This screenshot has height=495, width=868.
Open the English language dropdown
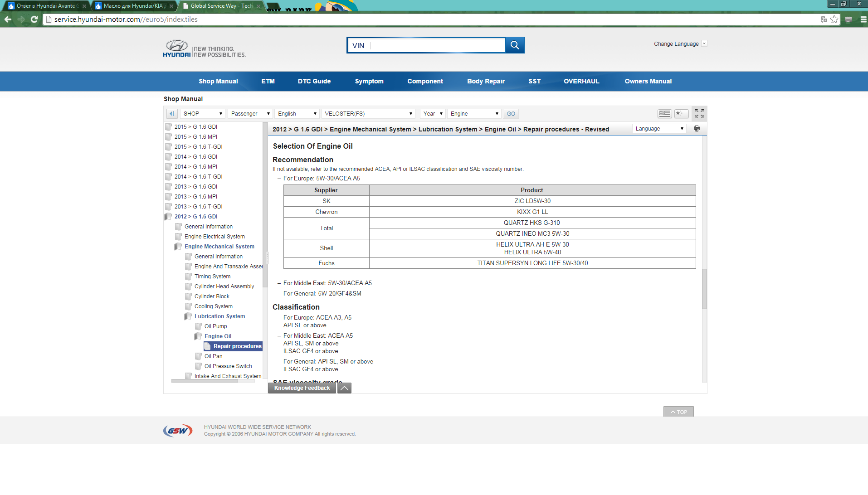297,114
